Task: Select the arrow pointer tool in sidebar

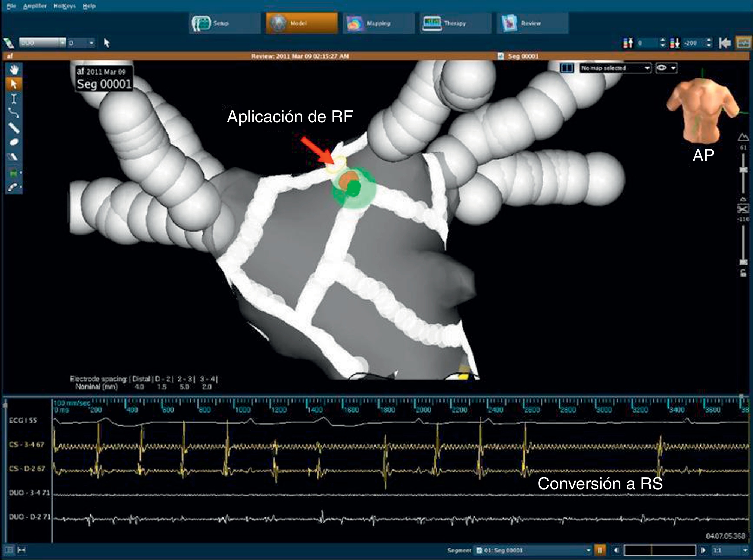Action: [14, 84]
